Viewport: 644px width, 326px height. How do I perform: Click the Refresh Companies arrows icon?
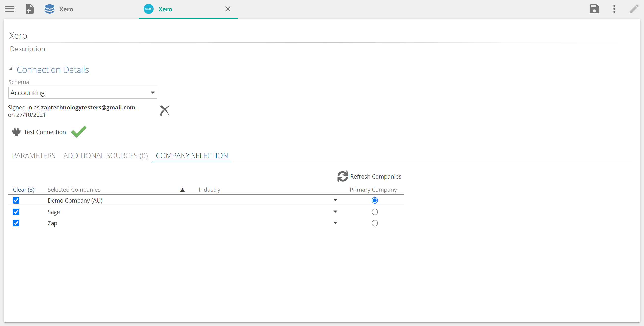[343, 176]
